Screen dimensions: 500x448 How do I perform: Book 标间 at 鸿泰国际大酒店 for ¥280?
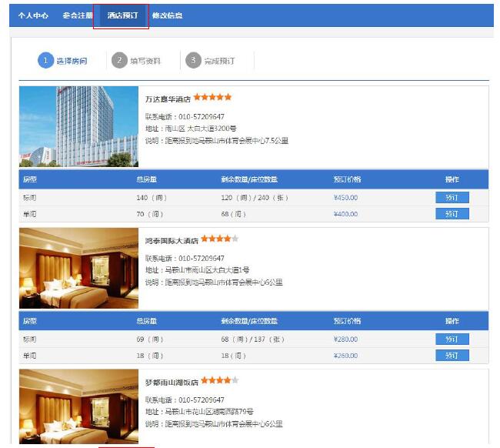tap(452, 339)
